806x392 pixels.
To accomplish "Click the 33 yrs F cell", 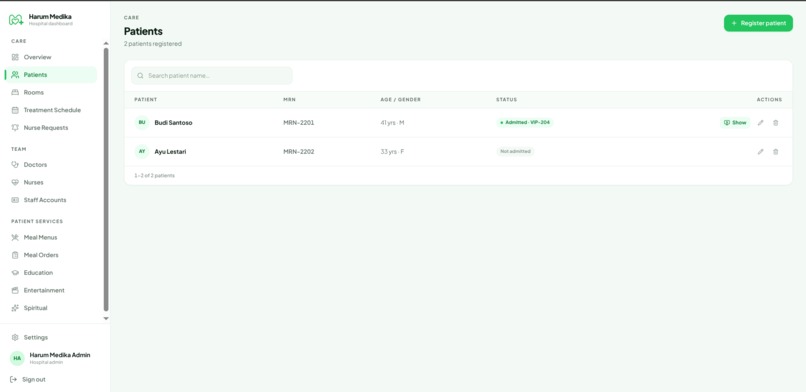I will (x=392, y=152).
